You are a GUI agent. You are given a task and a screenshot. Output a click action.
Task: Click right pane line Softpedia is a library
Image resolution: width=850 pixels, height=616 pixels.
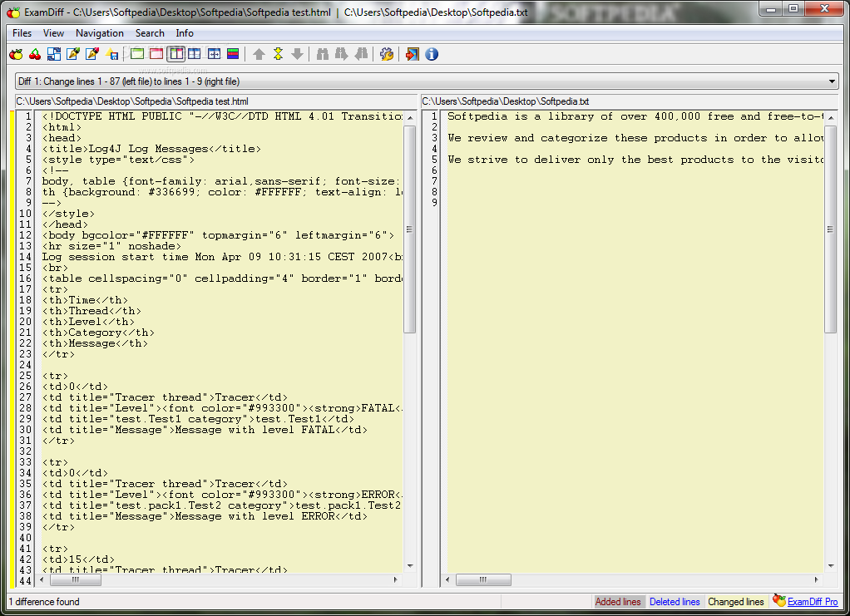[x=635, y=116]
